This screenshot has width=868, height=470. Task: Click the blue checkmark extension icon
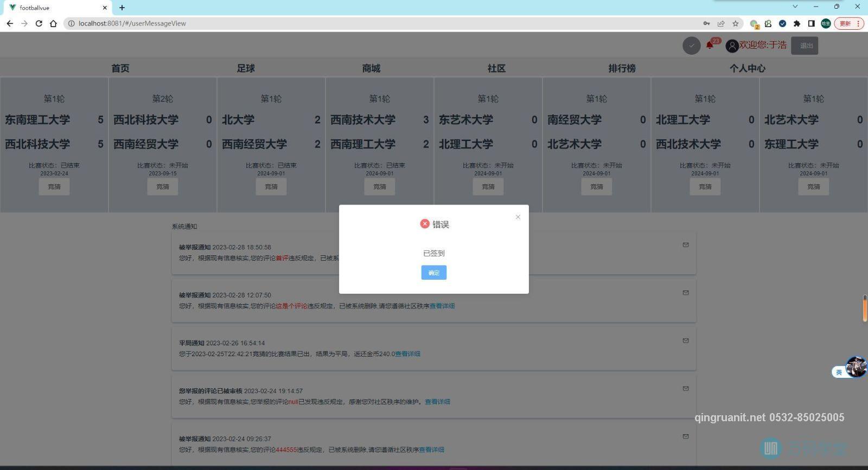(x=782, y=23)
